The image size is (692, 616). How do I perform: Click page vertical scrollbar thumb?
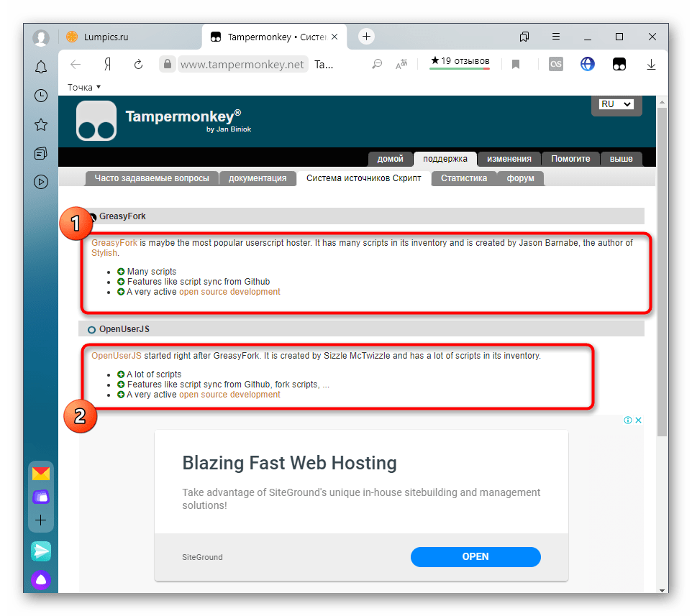coord(662,271)
